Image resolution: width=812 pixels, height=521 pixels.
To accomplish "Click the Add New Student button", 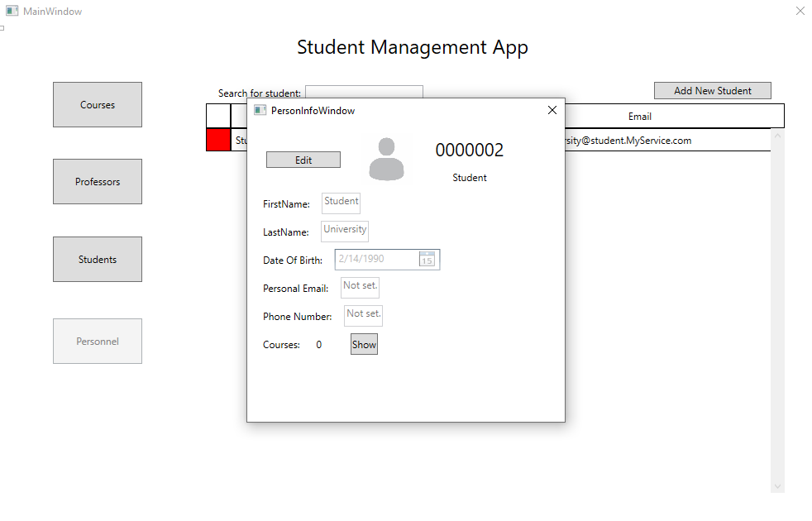I will coord(712,91).
